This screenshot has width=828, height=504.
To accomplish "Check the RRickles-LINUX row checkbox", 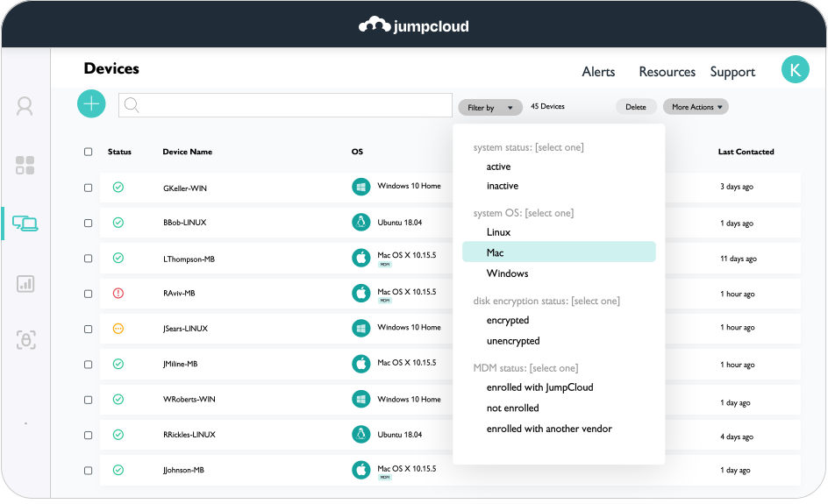I will [89, 436].
